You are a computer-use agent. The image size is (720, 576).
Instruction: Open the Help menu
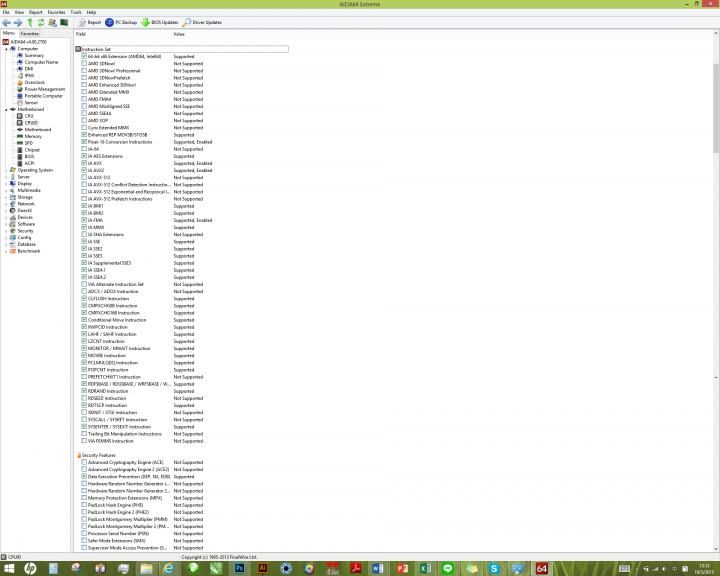(91, 12)
